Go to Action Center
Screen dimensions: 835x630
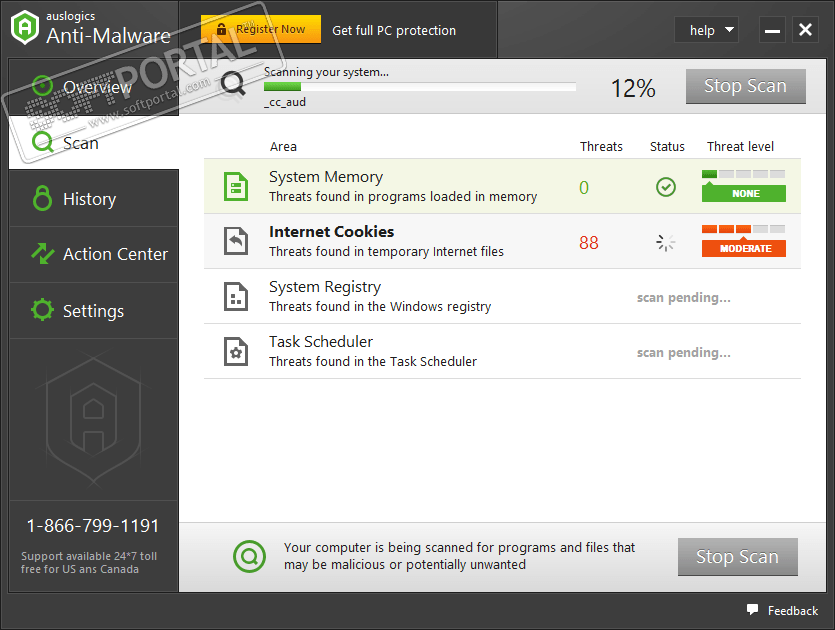click(x=94, y=254)
